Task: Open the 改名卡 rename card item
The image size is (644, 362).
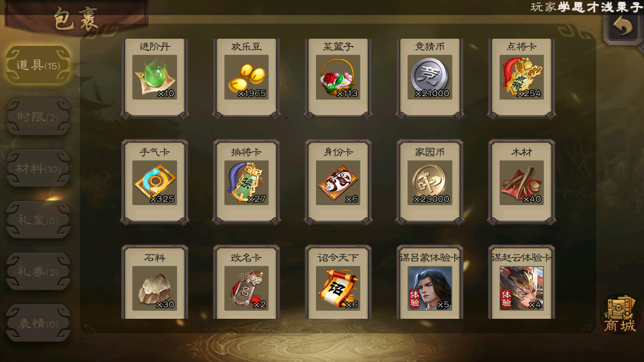Action: tap(246, 288)
